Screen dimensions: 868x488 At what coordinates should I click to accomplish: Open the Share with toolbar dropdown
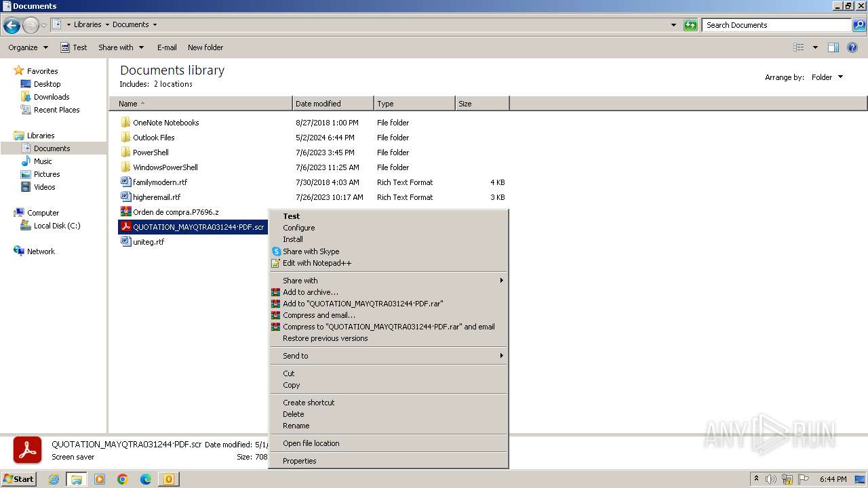pos(121,47)
